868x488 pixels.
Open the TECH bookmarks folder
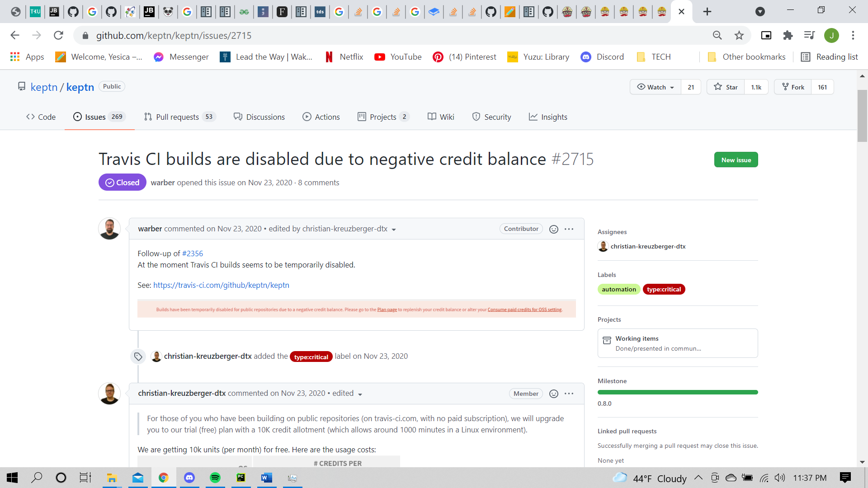[x=654, y=57]
